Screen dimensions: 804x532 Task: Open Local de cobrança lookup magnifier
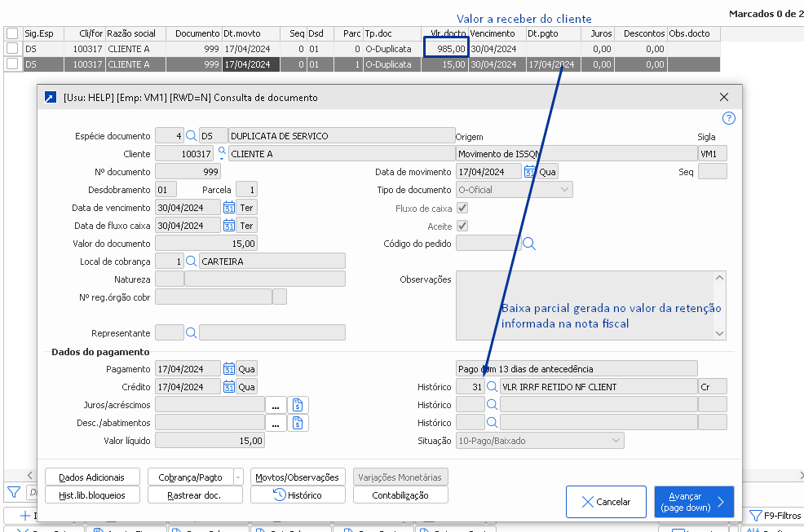point(192,262)
